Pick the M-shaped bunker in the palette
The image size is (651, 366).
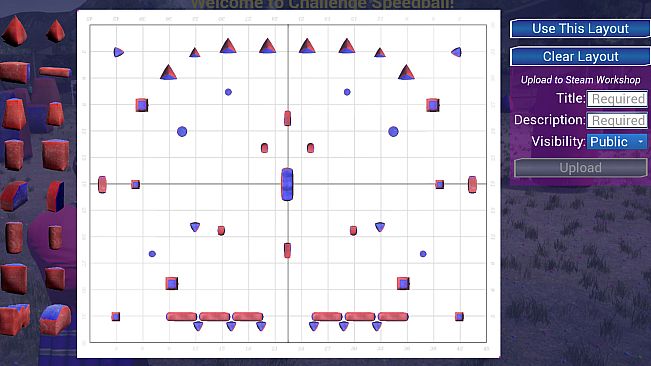[x=15, y=319]
